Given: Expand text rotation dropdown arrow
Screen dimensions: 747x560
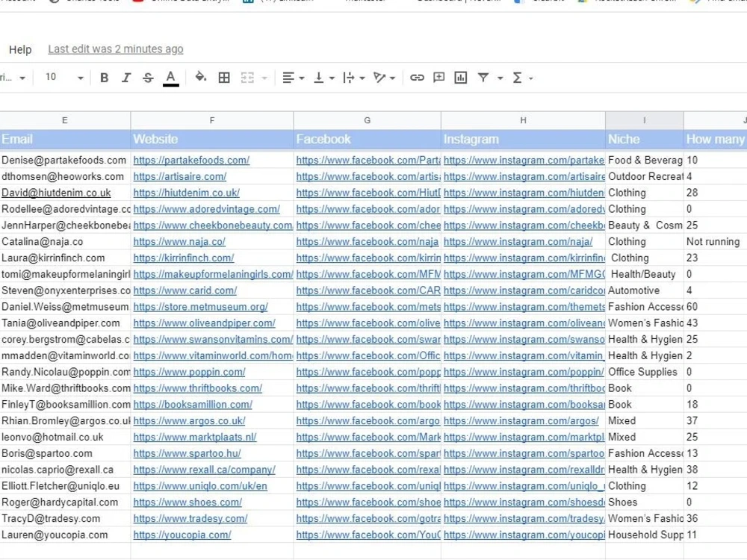Looking at the screenshot, I should (393, 78).
